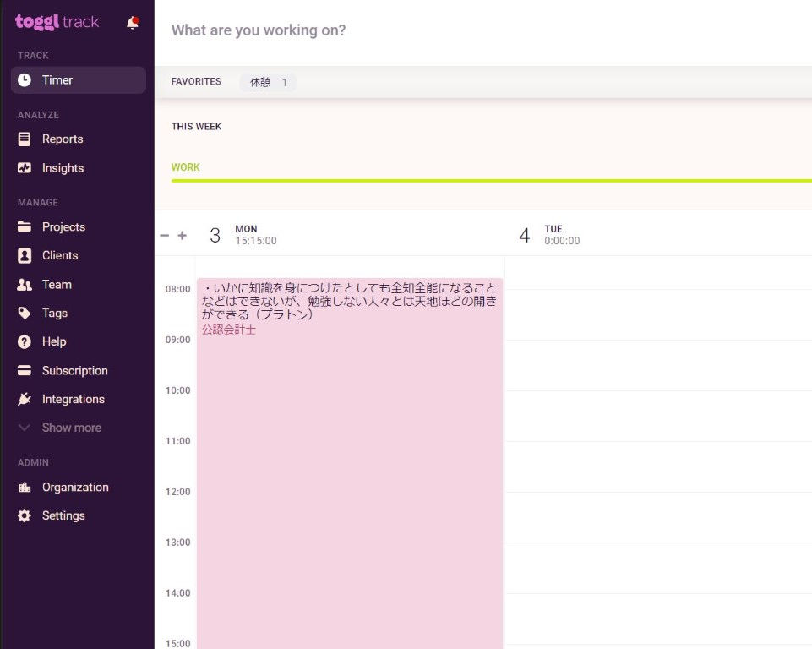Viewport: 812px width, 649px height.
Task: Click the Team people icon
Action: (25, 284)
